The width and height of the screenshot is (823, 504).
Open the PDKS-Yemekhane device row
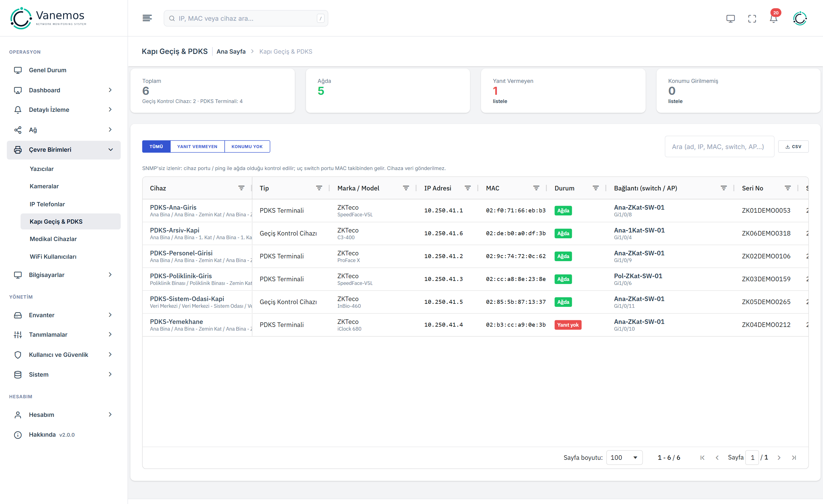point(475,325)
